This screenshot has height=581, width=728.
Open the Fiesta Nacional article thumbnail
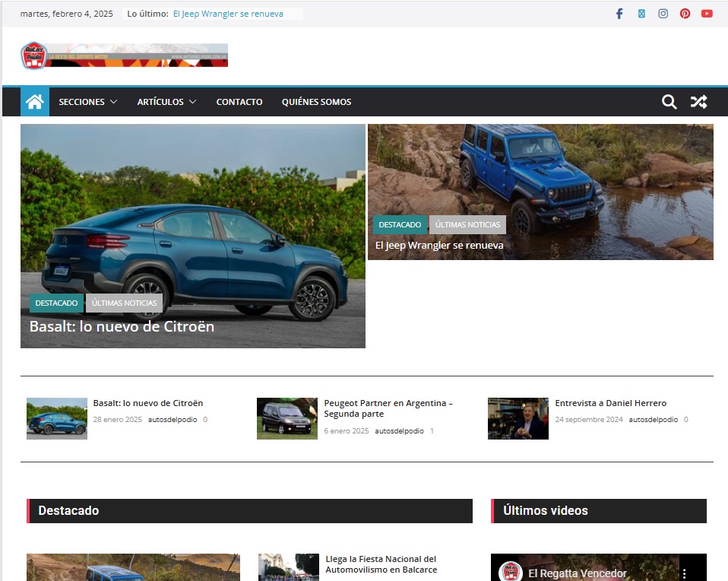click(288, 567)
